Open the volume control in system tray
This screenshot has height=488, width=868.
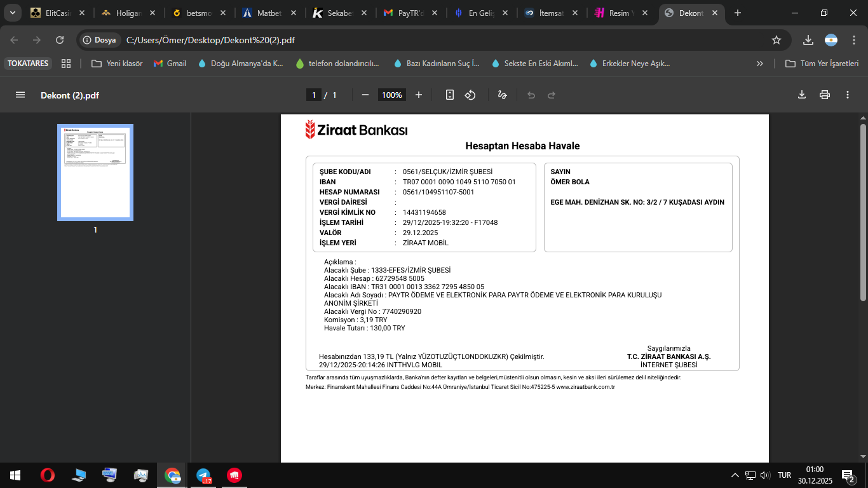click(764, 475)
